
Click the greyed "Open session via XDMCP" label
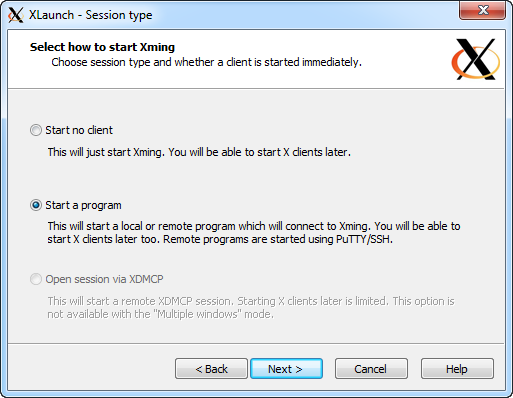point(104,279)
